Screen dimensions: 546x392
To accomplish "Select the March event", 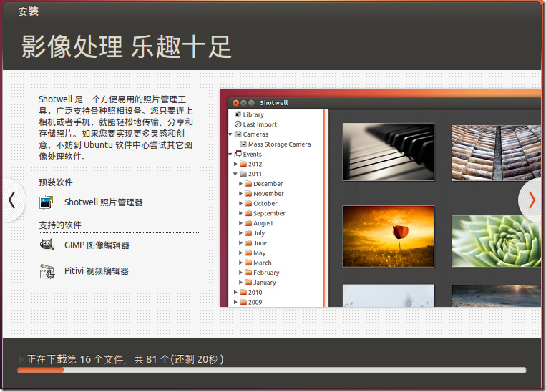I will 262,263.
